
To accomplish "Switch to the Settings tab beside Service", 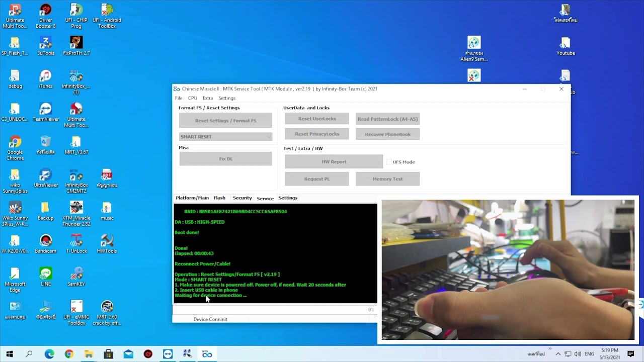I will pyautogui.click(x=288, y=198).
